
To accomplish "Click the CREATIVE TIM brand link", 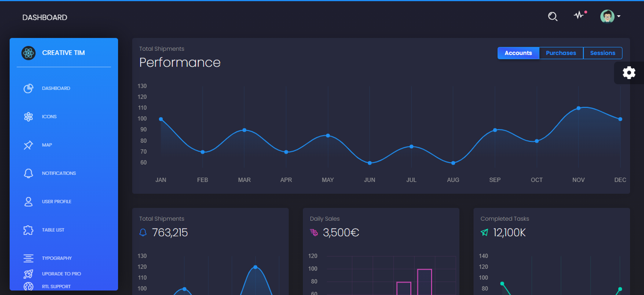I will tap(64, 53).
